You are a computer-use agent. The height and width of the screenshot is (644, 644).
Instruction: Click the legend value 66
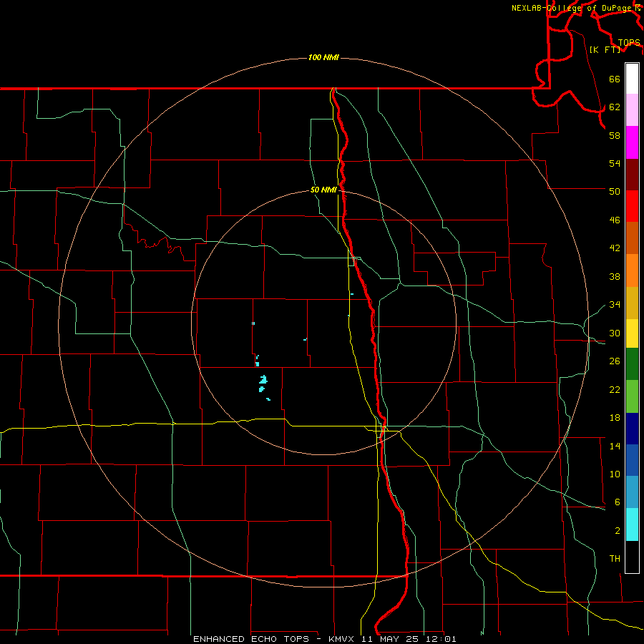click(615, 79)
